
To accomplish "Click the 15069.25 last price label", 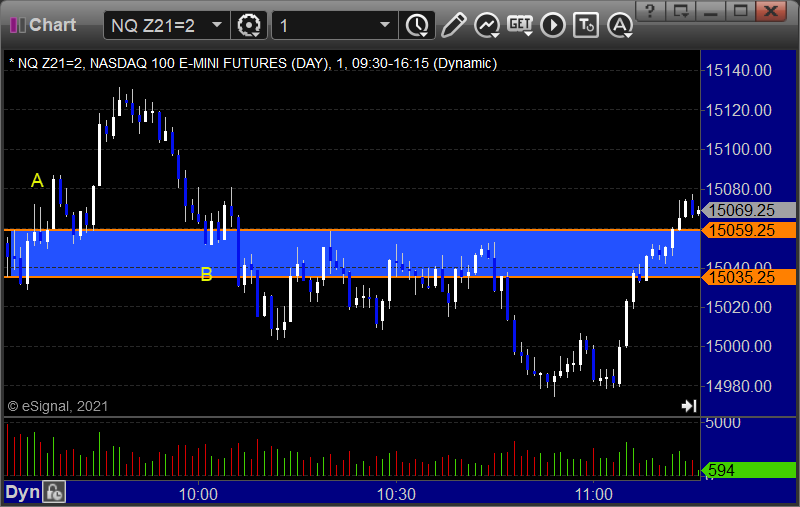I will pos(749,210).
